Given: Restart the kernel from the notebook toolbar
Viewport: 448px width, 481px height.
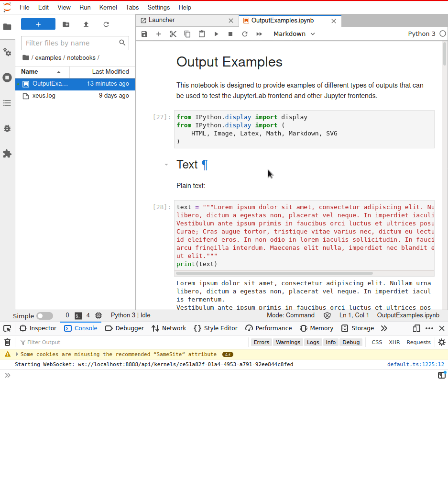Looking at the screenshot, I should tap(245, 34).
